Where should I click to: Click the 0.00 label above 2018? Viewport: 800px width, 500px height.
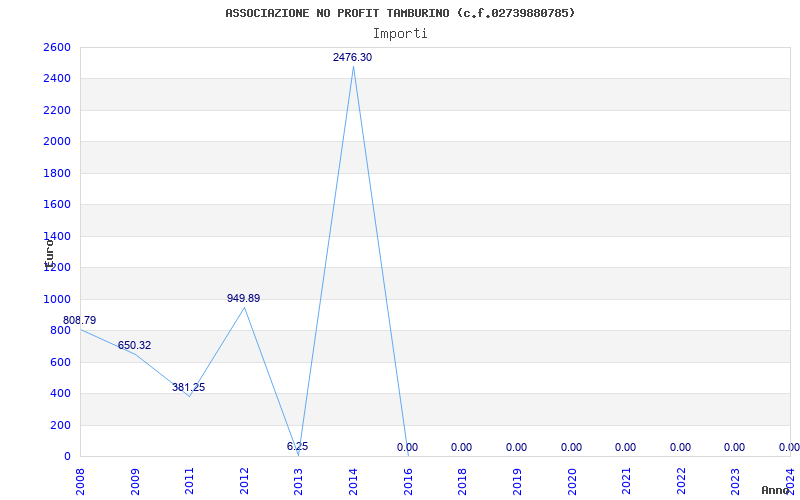pos(461,447)
